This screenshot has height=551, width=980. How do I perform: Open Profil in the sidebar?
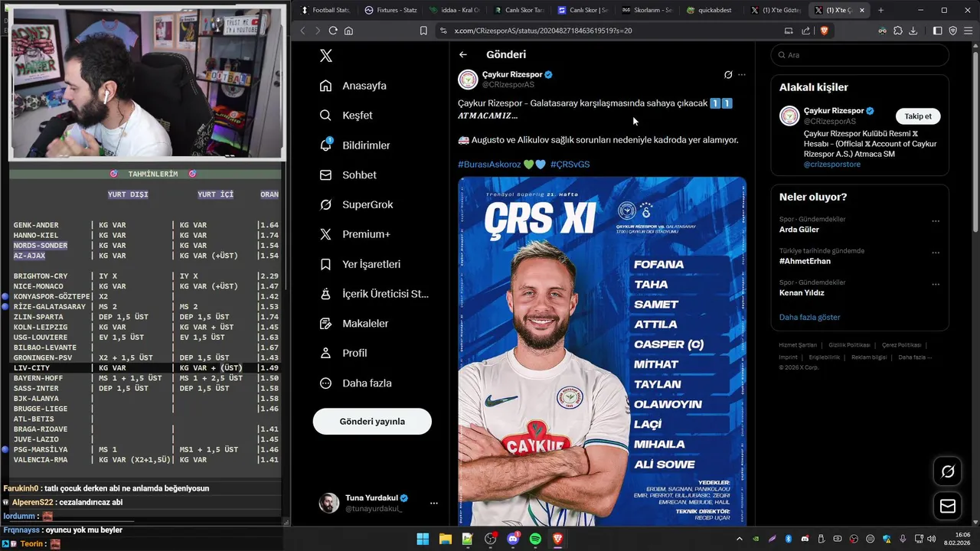[343, 354]
